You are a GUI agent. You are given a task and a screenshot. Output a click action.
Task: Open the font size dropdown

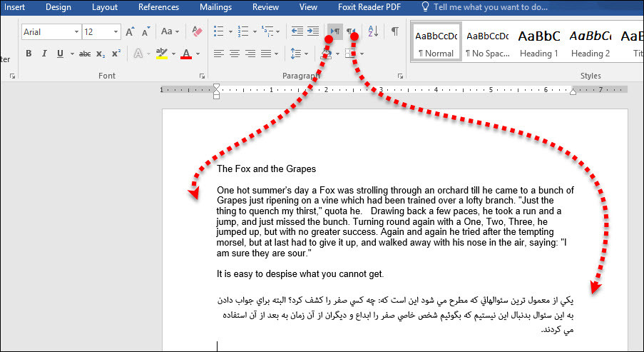(x=116, y=32)
